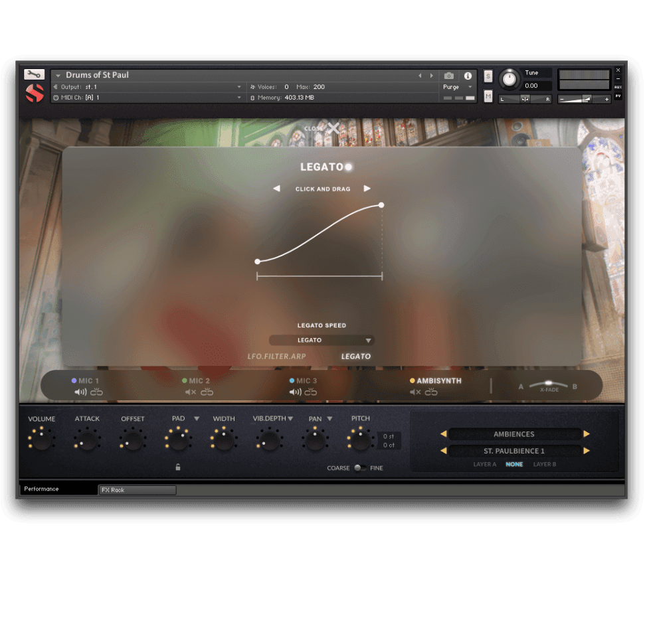Click the Max voices value 200
The width and height of the screenshot is (645, 644).
pos(319,87)
